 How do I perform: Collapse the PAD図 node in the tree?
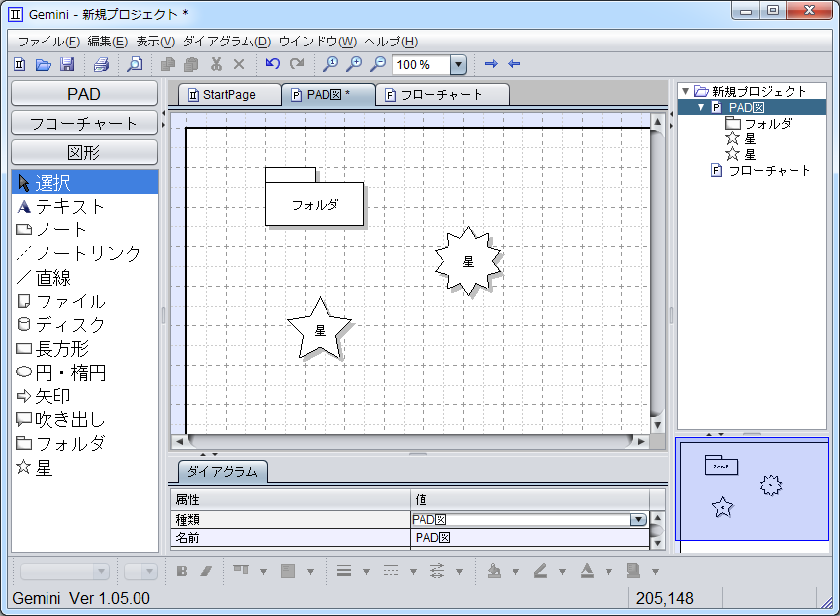(x=700, y=108)
